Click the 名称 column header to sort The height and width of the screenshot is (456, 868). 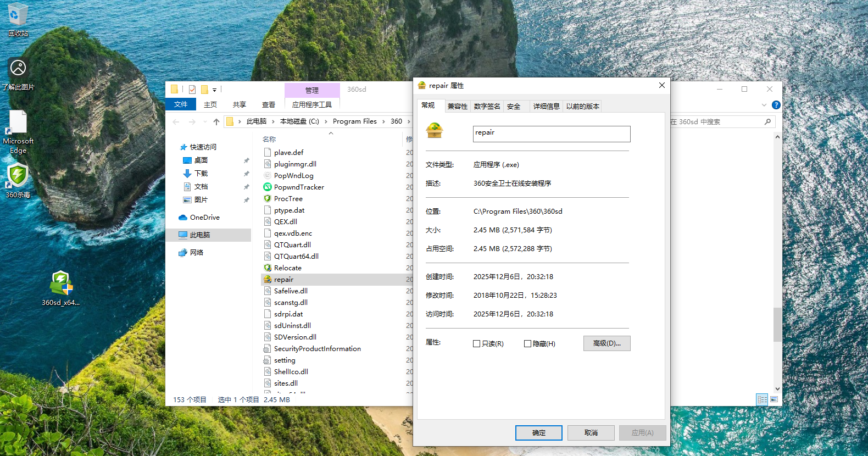click(x=269, y=140)
